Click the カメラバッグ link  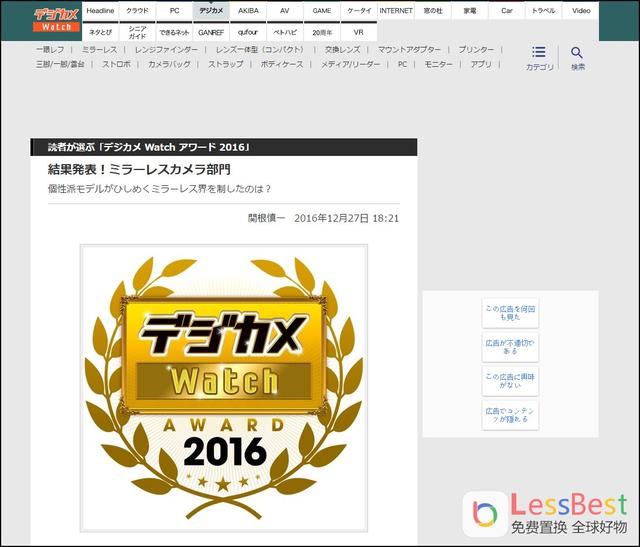point(169,64)
